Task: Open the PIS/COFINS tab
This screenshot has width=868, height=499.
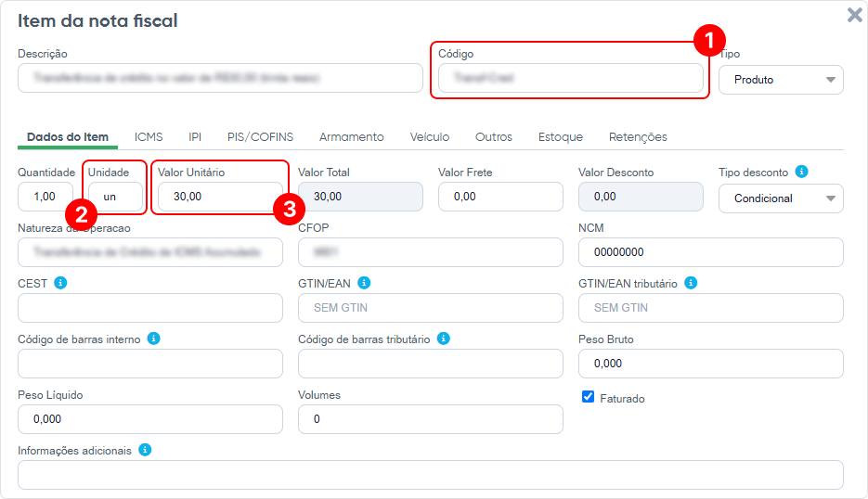Action: click(260, 137)
